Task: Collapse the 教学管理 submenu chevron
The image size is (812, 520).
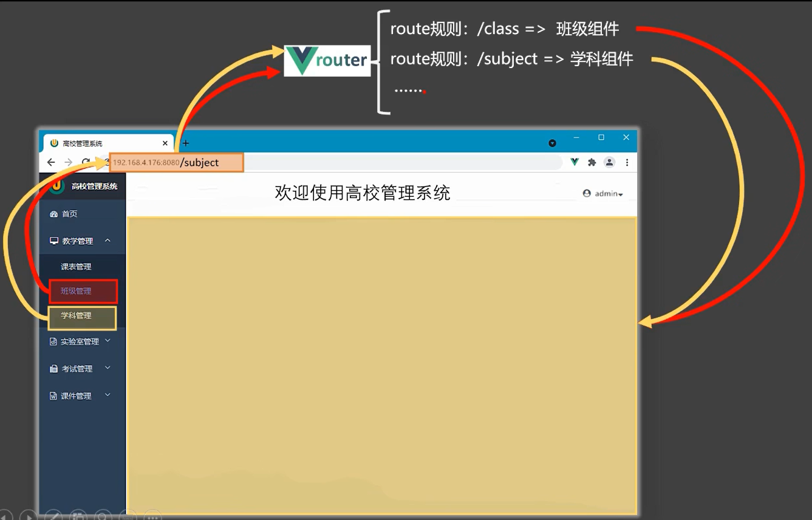Action: click(x=108, y=240)
